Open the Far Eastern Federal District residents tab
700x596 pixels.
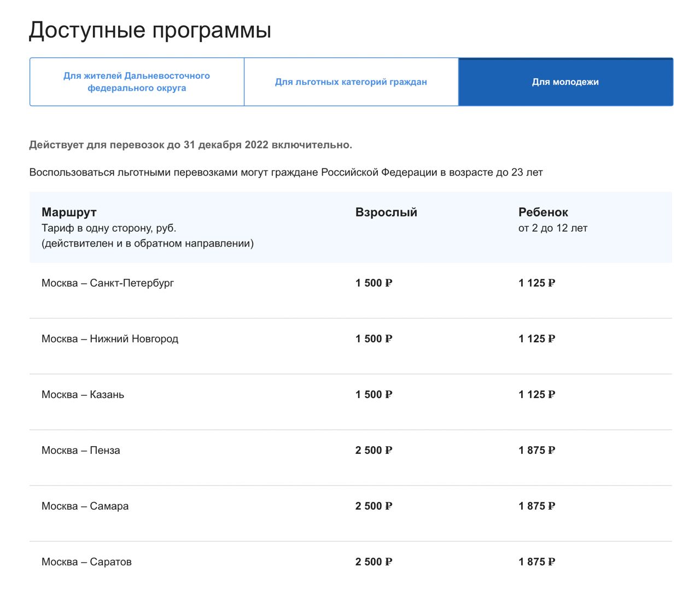137,82
